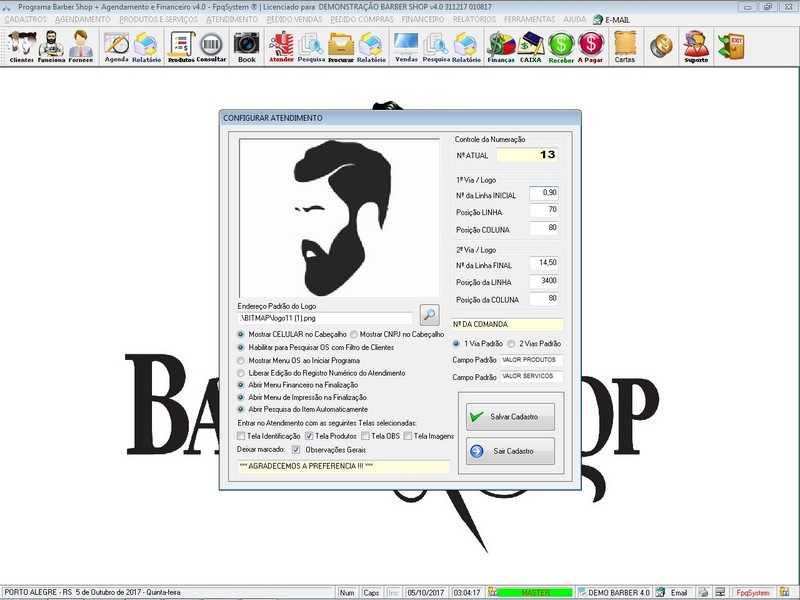The height and width of the screenshot is (600, 800).
Task: Select 1 Via Padrão radio
Action: [x=456, y=344]
